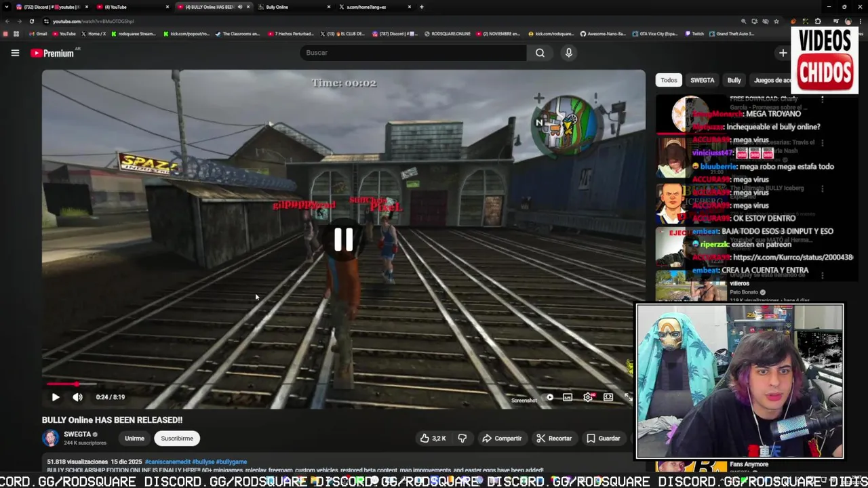868x488 pixels.
Task: Click the Unirme join button
Action: [134, 439]
